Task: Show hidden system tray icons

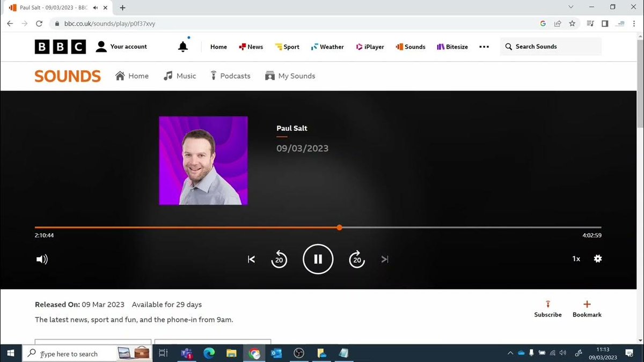Action: [510, 353]
